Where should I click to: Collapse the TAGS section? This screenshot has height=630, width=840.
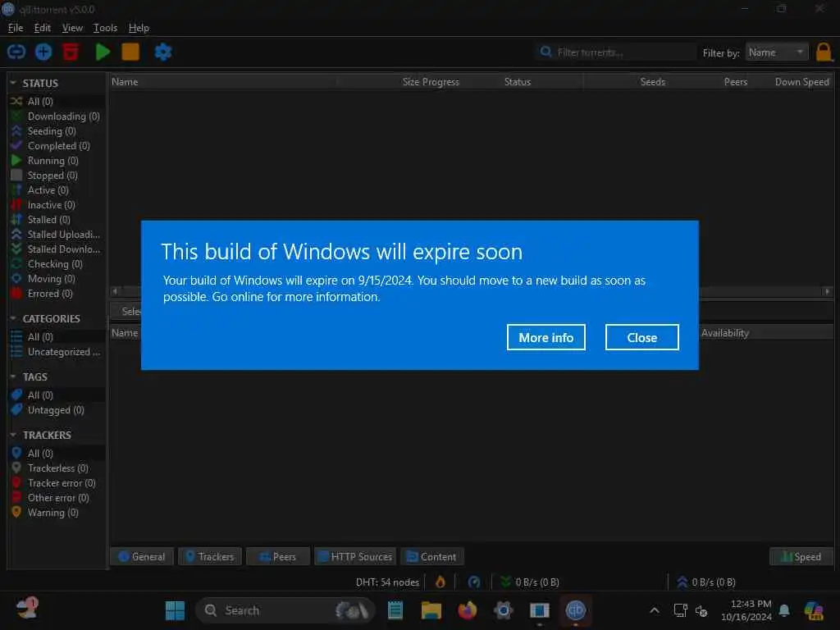(x=13, y=377)
